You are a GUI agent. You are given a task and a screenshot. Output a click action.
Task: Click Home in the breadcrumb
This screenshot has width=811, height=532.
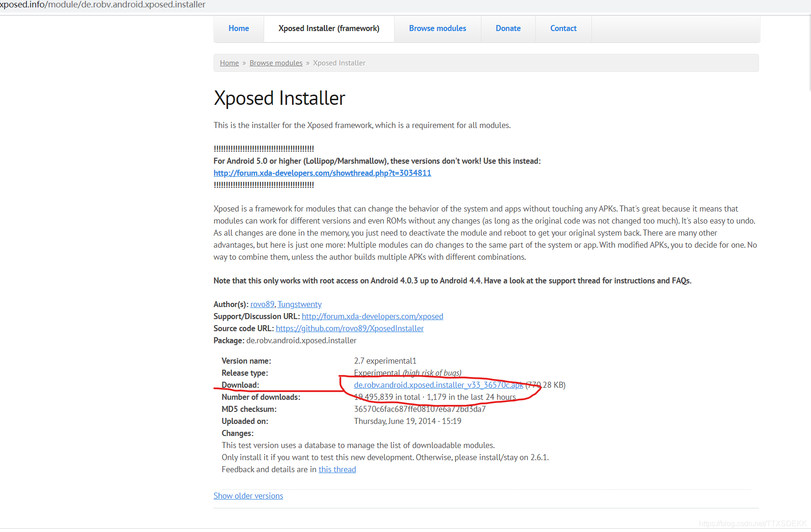pyautogui.click(x=229, y=63)
